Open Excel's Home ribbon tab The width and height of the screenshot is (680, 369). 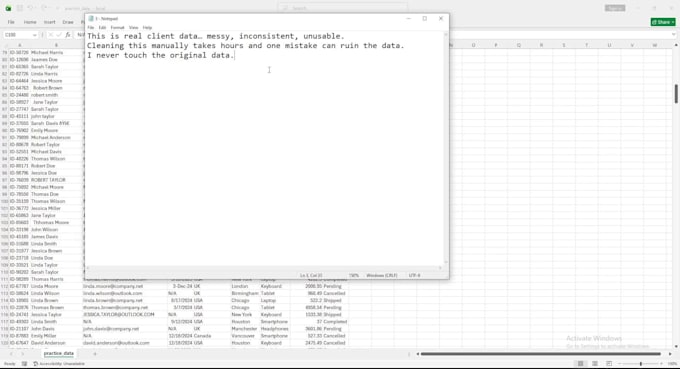pos(30,22)
